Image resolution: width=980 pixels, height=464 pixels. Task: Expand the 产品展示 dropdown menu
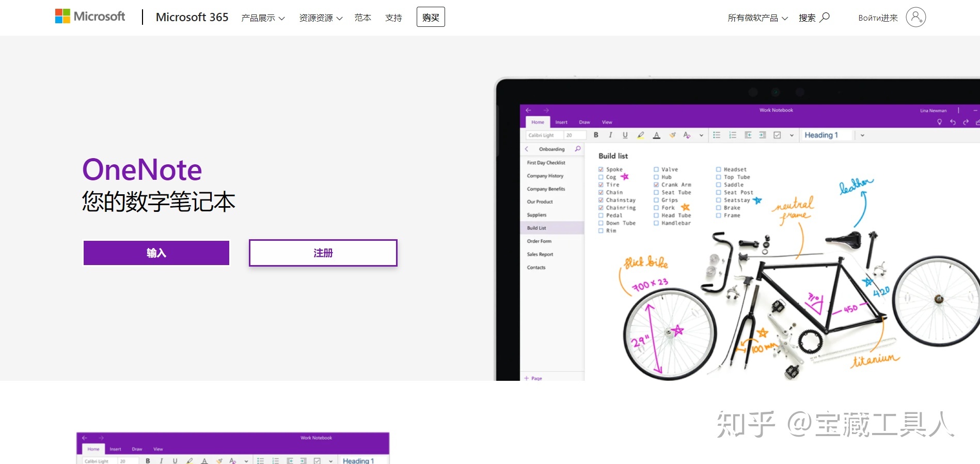coord(263,18)
